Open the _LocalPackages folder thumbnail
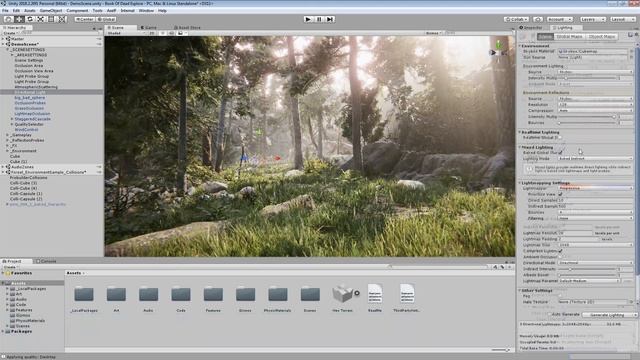 84,294
